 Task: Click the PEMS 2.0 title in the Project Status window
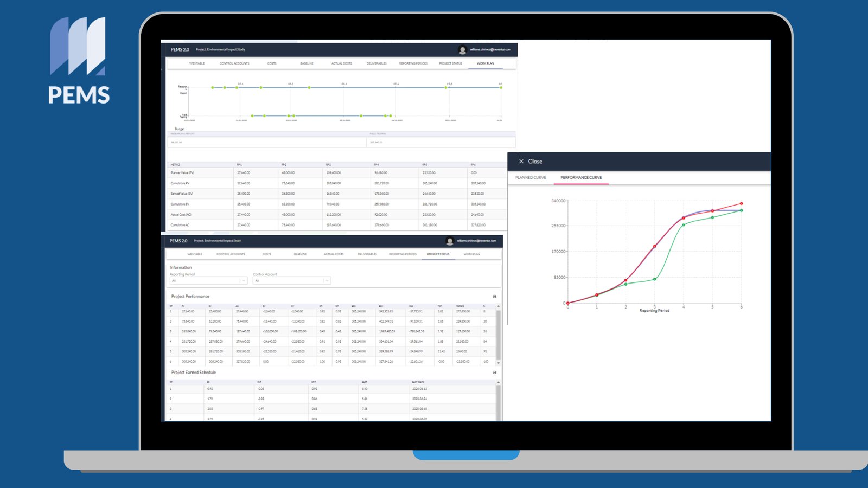tap(178, 241)
